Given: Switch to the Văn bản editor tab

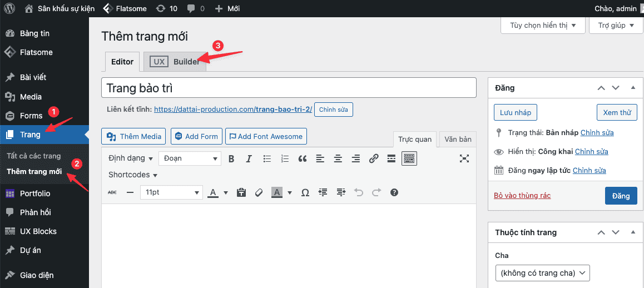Looking at the screenshot, I should pos(458,139).
